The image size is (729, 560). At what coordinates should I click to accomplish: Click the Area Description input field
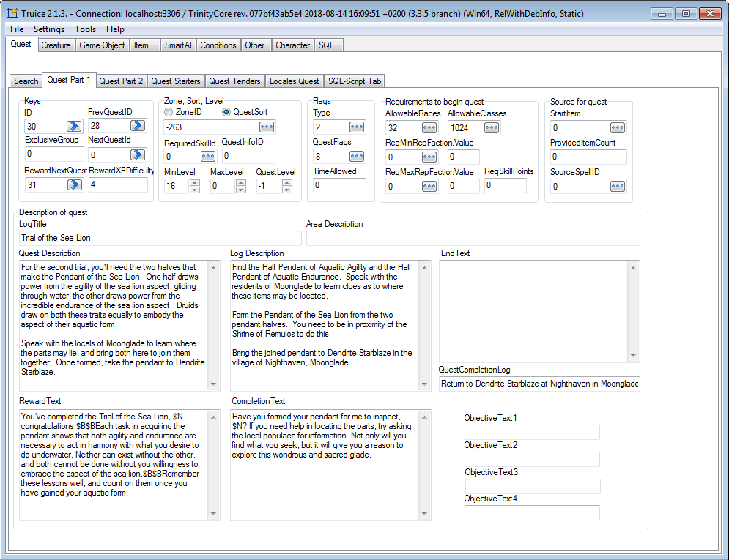pyautogui.click(x=473, y=238)
